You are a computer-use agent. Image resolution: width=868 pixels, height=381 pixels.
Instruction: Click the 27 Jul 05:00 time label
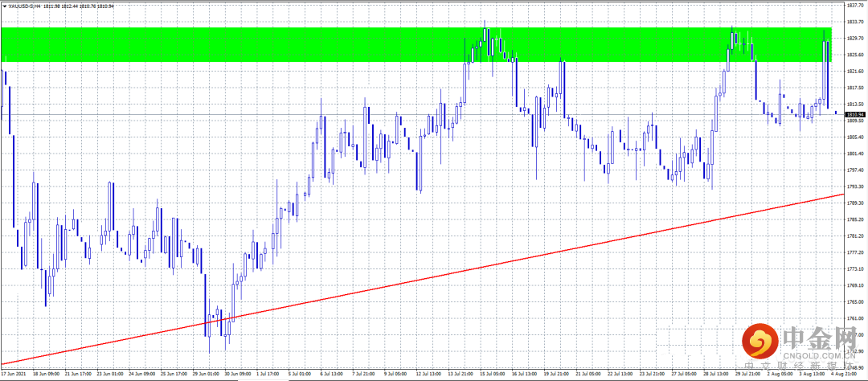682,374
